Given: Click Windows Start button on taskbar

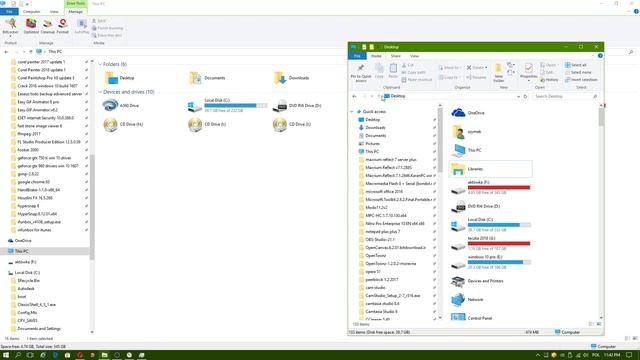Looking at the screenshot, I should [6, 355].
